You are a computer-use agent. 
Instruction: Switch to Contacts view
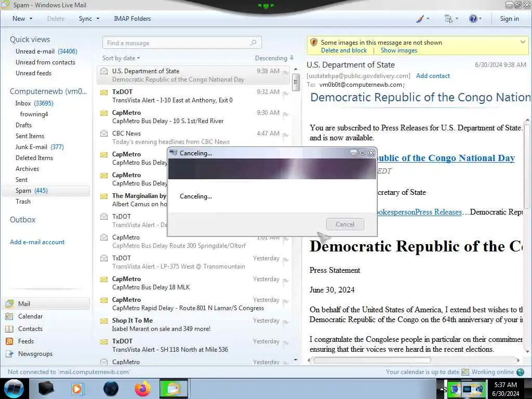click(30, 329)
